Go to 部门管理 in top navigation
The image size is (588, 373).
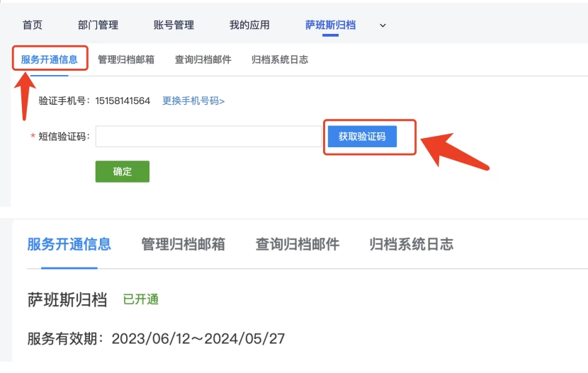click(x=98, y=25)
